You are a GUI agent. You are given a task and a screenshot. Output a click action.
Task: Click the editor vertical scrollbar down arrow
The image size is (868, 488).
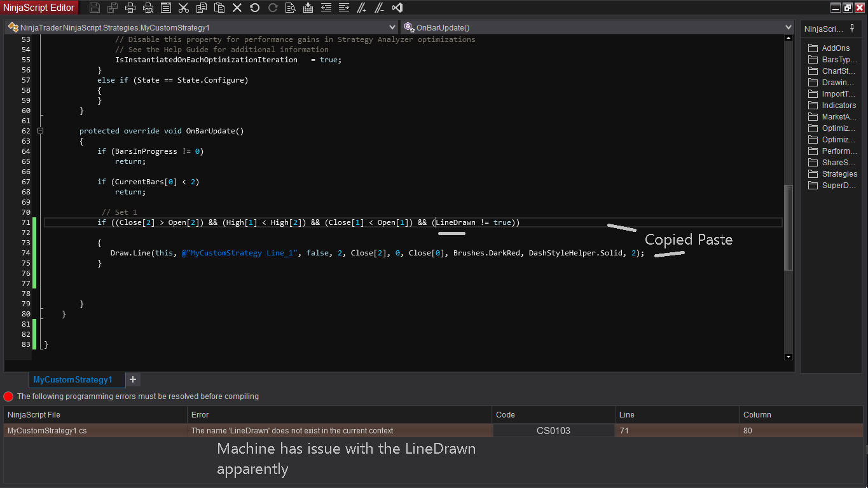pyautogui.click(x=789, y=357)
